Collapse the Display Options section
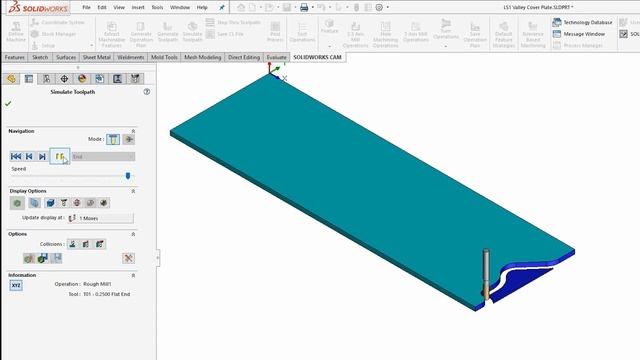The height and width of the screenshot is (360, 640). 133,191
